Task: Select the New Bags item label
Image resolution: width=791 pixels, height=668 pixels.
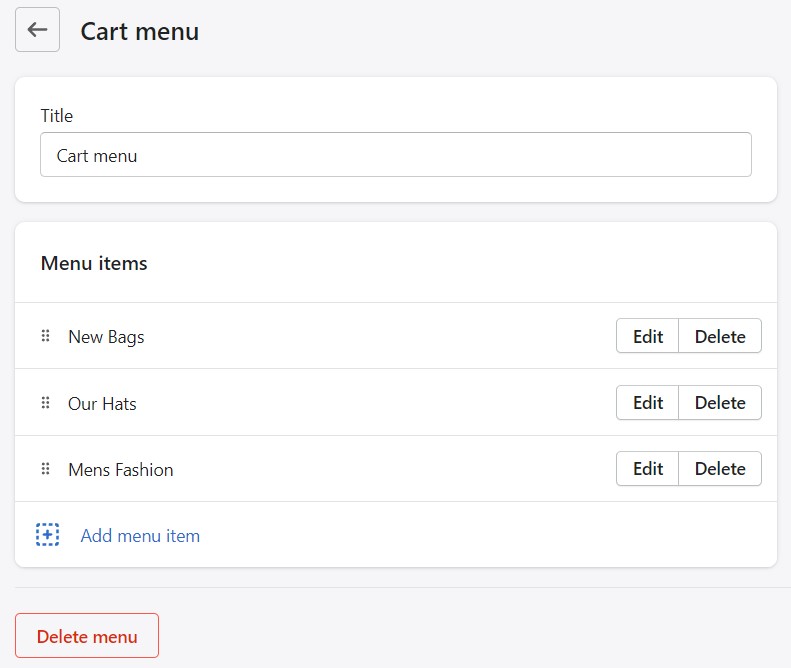Action: (106, 337)
